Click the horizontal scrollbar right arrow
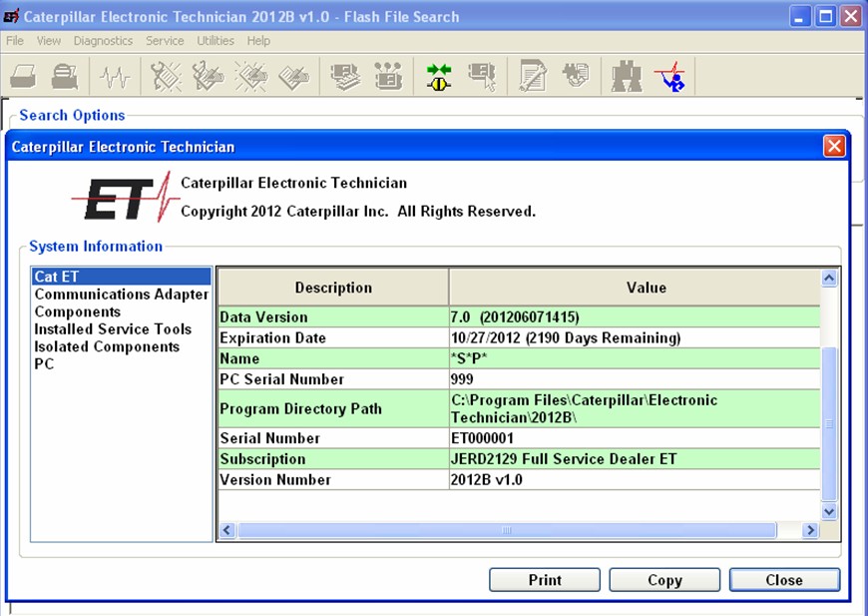868x616 pixels. (x=810, y=530)
